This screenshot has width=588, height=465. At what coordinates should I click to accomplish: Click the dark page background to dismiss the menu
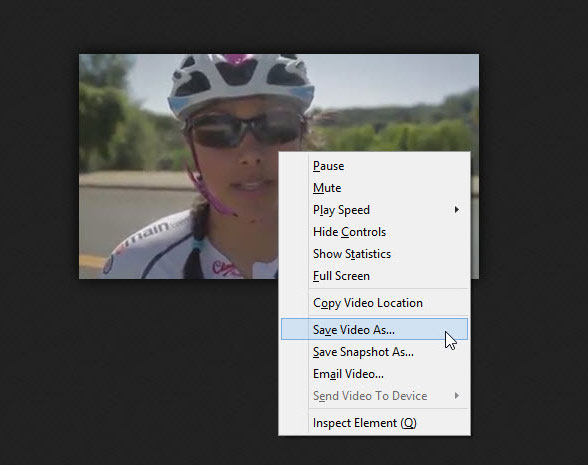[x=150, y=356]
